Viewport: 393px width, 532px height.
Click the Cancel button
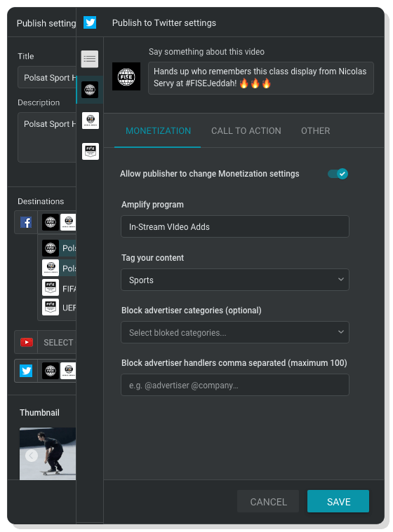click(268, 501)
